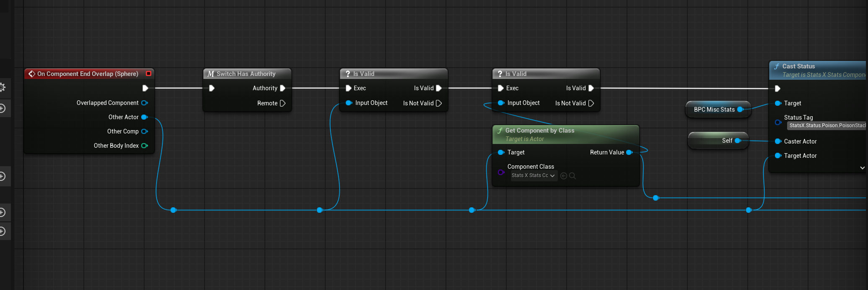
Task: Select the Switch Has Authority node title
Action: tap(246, 74)
